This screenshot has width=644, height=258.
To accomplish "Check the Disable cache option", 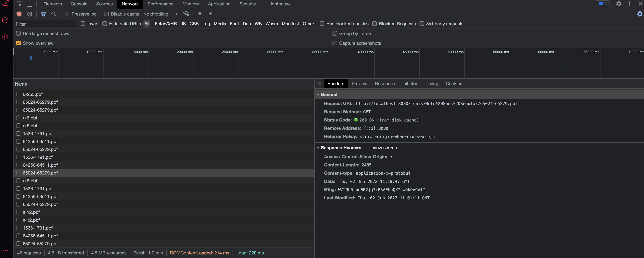I will tap(106, 14).
